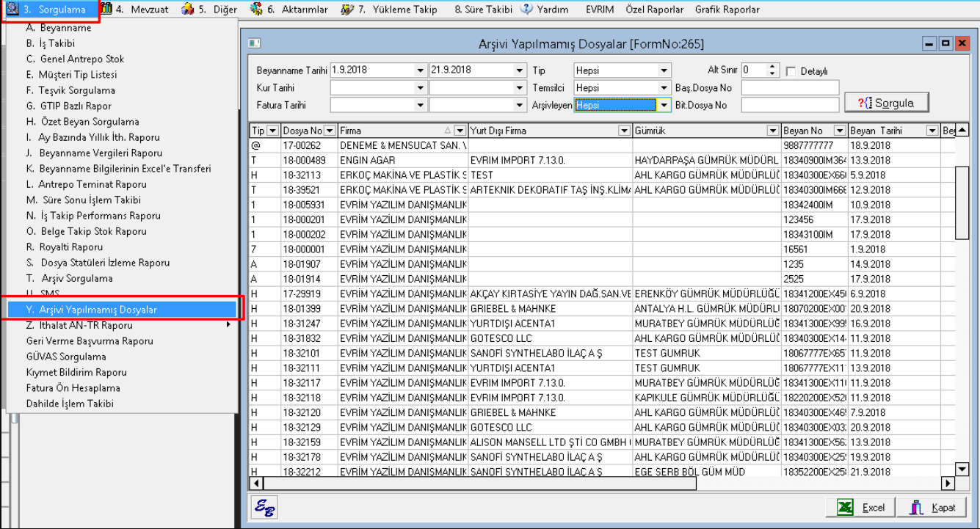Open the Temsilci dropdown
Screen dimensions: 980x529
click(x=664, y=88)
